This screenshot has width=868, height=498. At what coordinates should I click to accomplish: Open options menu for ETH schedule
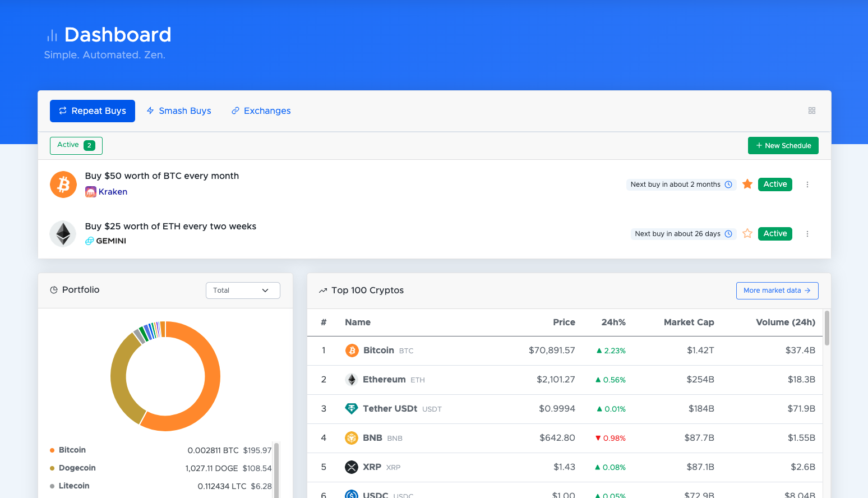pyautogui.click(x=807, y=234)
